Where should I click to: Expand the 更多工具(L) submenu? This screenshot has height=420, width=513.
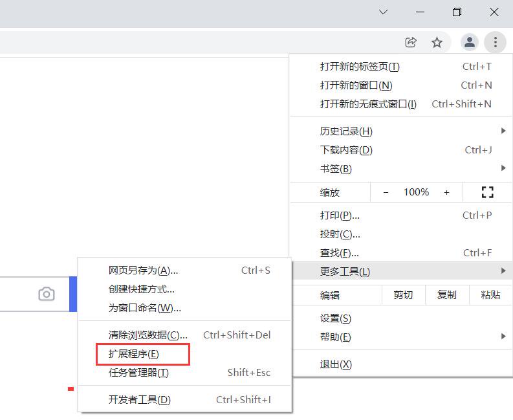[401, 271]
